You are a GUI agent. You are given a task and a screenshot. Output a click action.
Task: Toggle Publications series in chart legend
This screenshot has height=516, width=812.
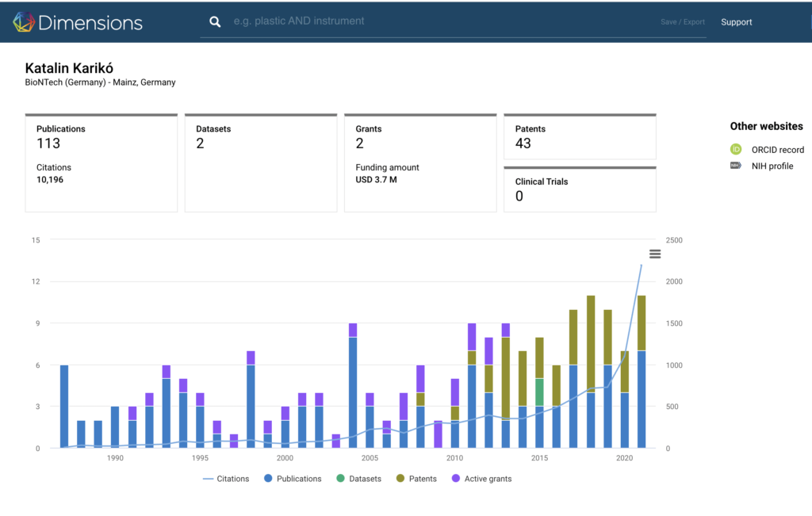pyautogui.click(x=292, y=479)
